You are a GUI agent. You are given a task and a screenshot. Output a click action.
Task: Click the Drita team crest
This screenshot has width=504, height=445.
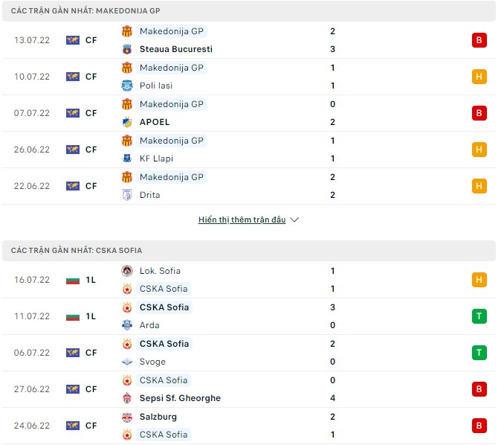point(127,195)
